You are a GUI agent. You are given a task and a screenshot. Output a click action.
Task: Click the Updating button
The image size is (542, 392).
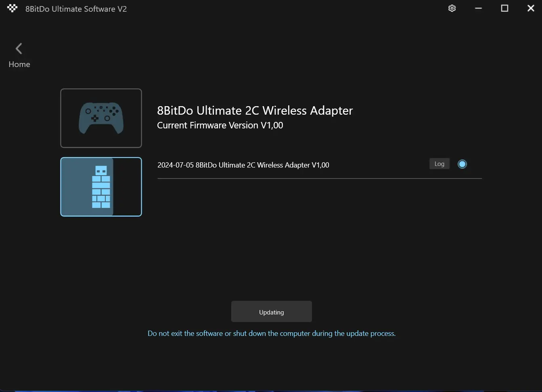tap(272, 312)
